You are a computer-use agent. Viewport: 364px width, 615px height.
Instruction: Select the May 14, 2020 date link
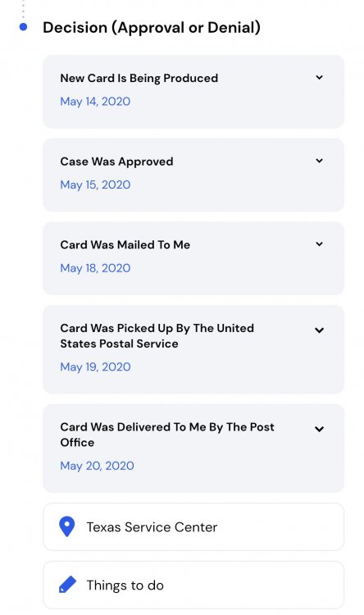tap(95, 102)
